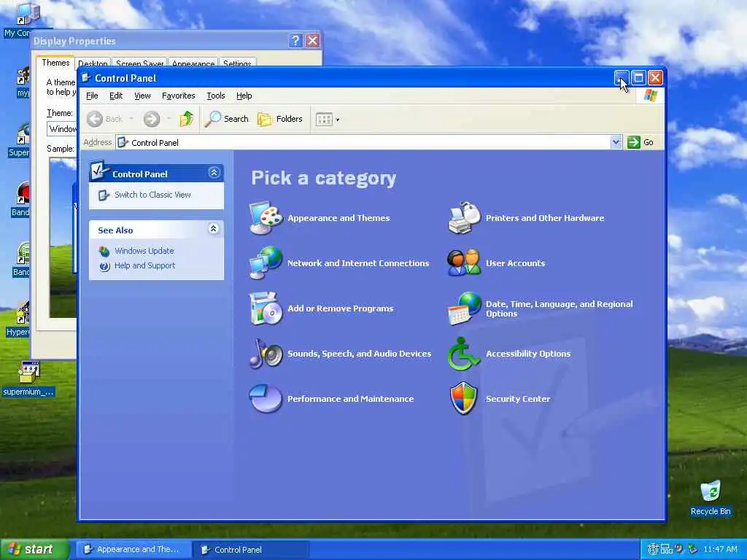
Task: Open the Help and Support link
Action: (x=144, y=265)
